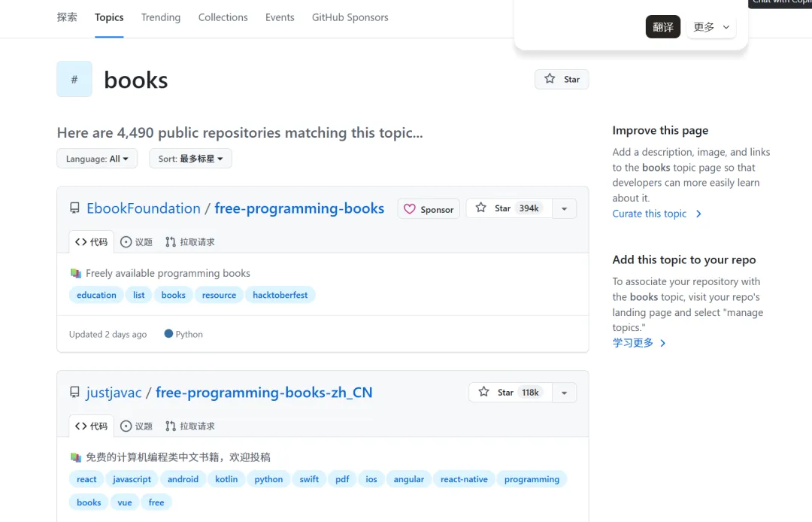
Task: Click the heart icon on Sponsor button
Action: click(x=410, y=208)
